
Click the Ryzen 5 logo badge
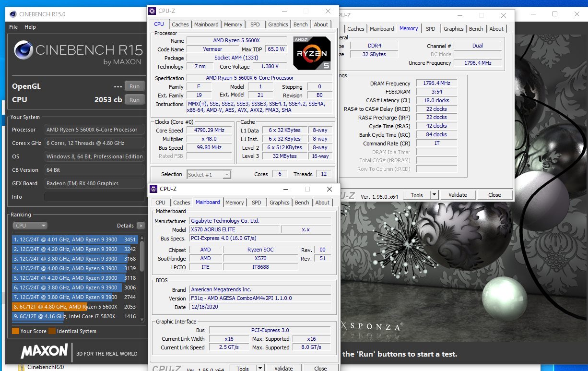[x=312, y=53]
